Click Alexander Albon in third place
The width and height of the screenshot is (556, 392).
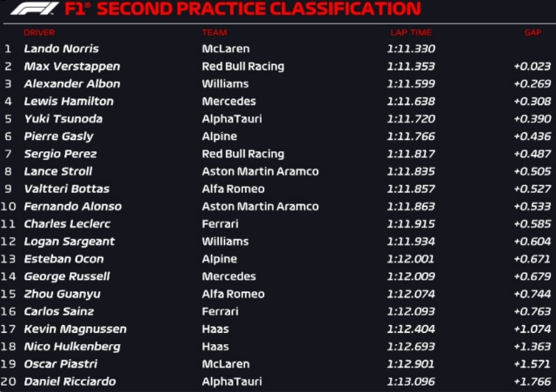(x=72, y=83)
